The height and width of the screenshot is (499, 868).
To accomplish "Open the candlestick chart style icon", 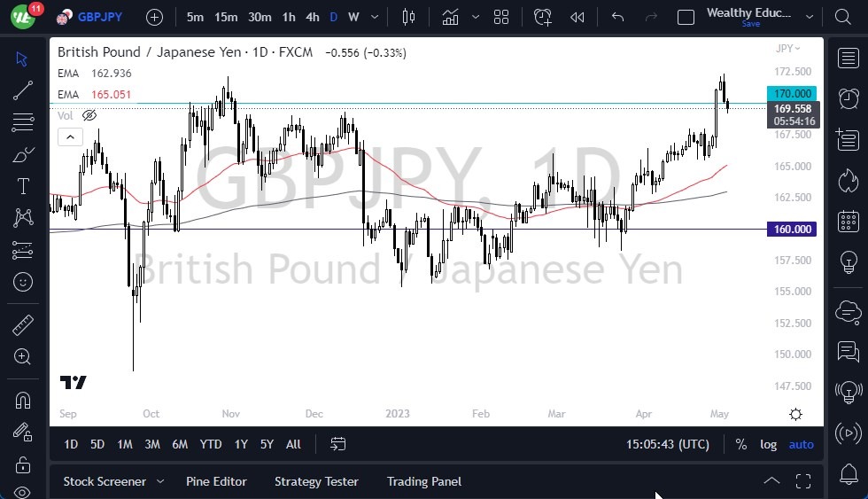I will (407, 17).
